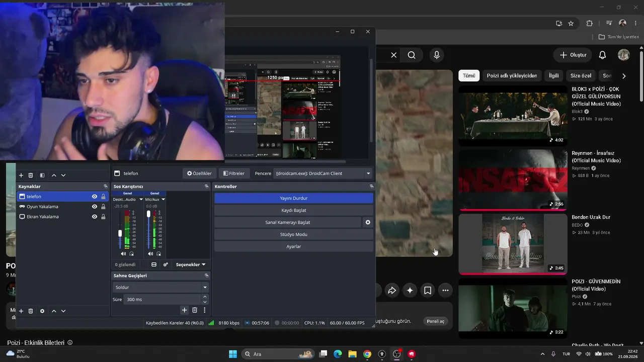
Task: Add a new source with plus icon
Action: [21, 311]
